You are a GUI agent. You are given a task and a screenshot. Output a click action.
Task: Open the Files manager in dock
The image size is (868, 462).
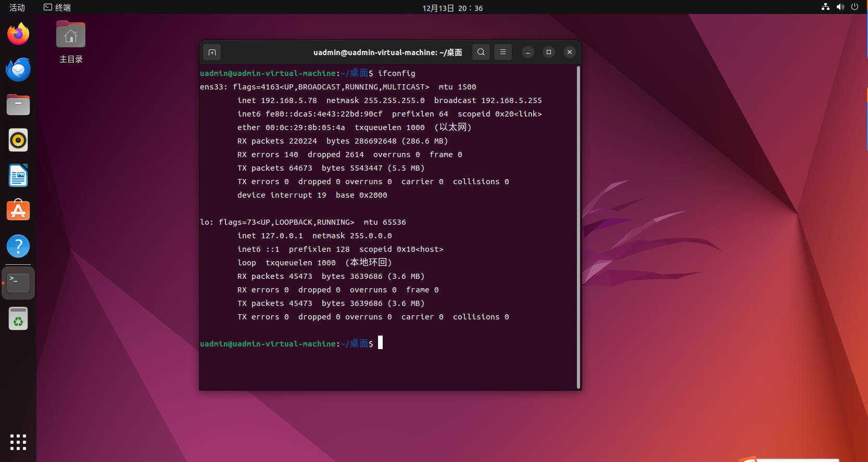click(18, 105)
